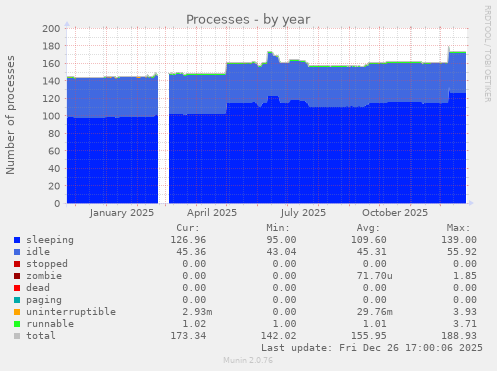Click total maximum value 188.93
497x371 pixels.
[x=459, y=336]
